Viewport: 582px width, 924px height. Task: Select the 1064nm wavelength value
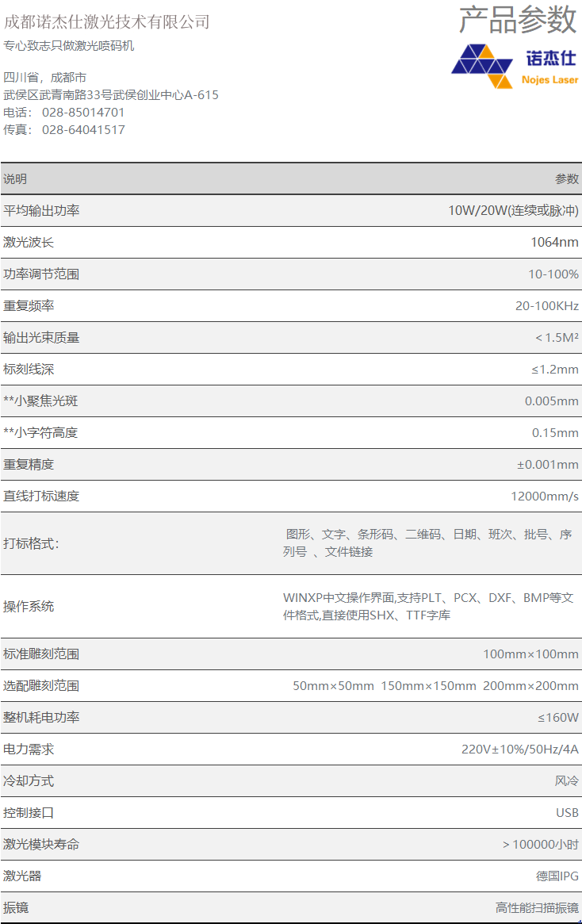click(x=554, y=243)
